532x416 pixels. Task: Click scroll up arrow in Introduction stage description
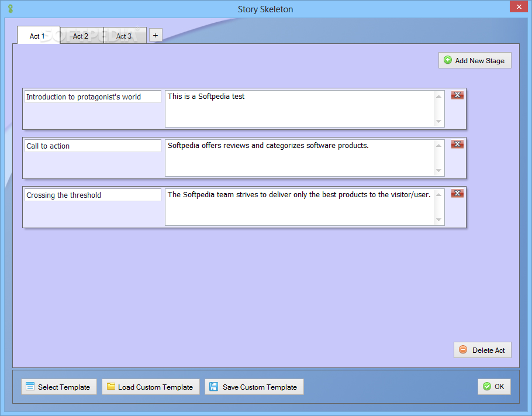pyautogui.click(x=438, y=97)
